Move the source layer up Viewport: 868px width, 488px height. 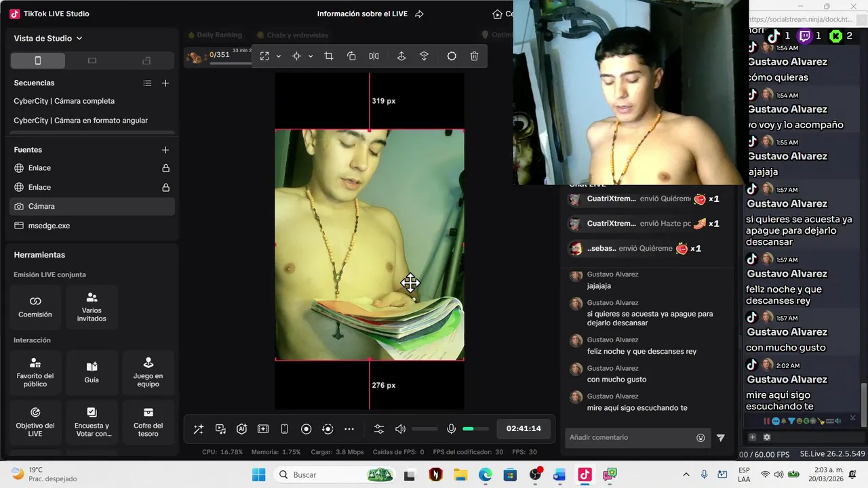tap(401, 56)
